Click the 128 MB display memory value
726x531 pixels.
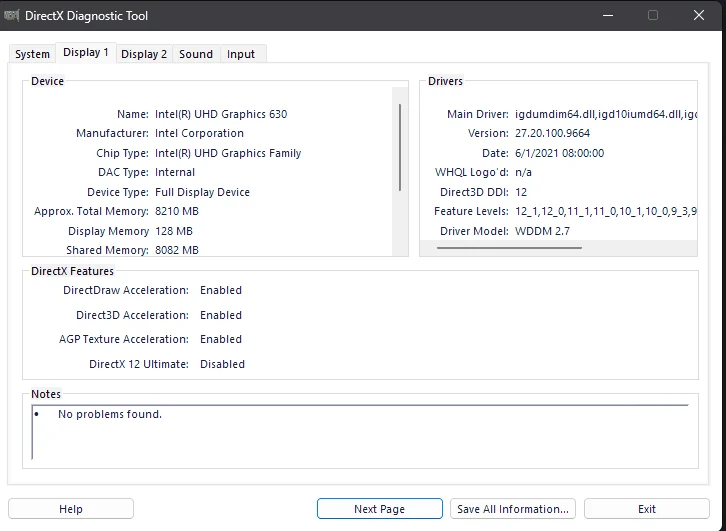[x=174, y=231]
